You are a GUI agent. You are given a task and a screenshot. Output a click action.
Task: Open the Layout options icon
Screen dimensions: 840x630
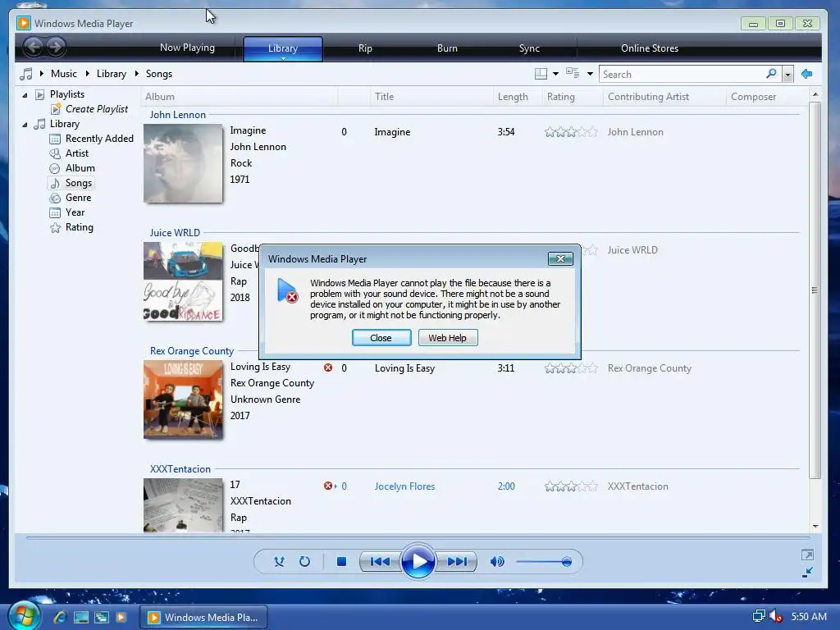pyautogui.click(x=541, y=74)
